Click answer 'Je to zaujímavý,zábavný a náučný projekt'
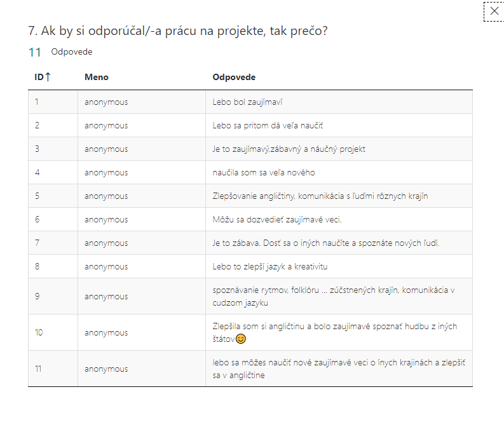The image size is (504, 434). [289, 149]
